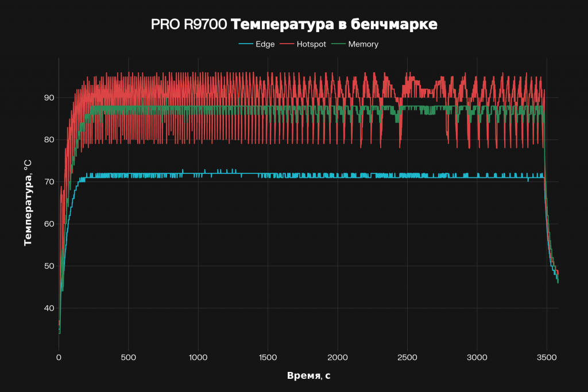This screenshot has width=588, height=392.
Task: Click the teal Edge legend marker
Action: (245, 44)
